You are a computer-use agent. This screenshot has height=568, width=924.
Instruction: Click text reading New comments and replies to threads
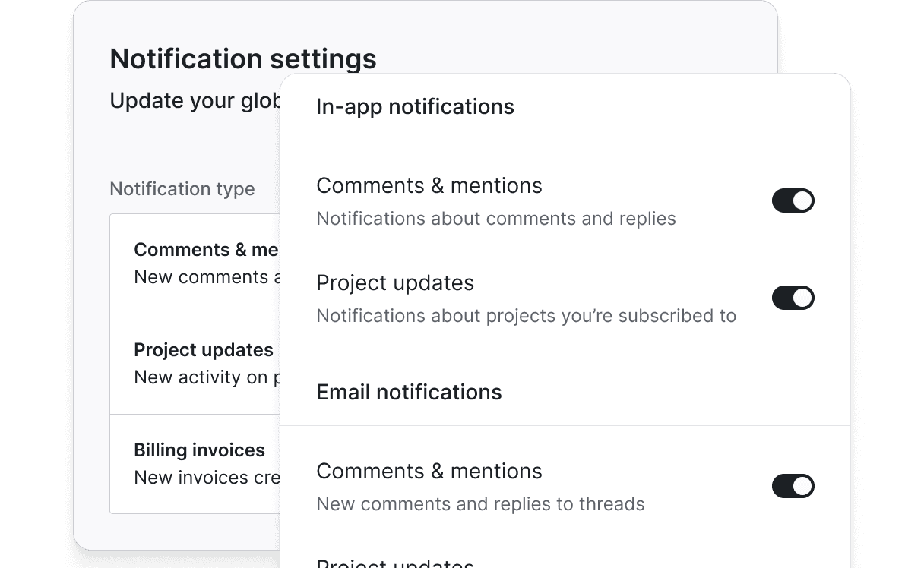(x=480, y=503)
